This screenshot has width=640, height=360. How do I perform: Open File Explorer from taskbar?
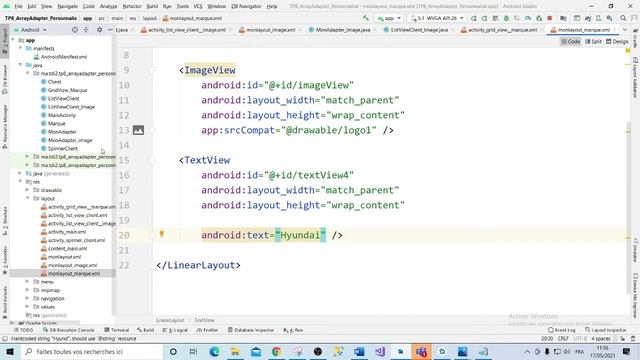(x=235, y=351)
